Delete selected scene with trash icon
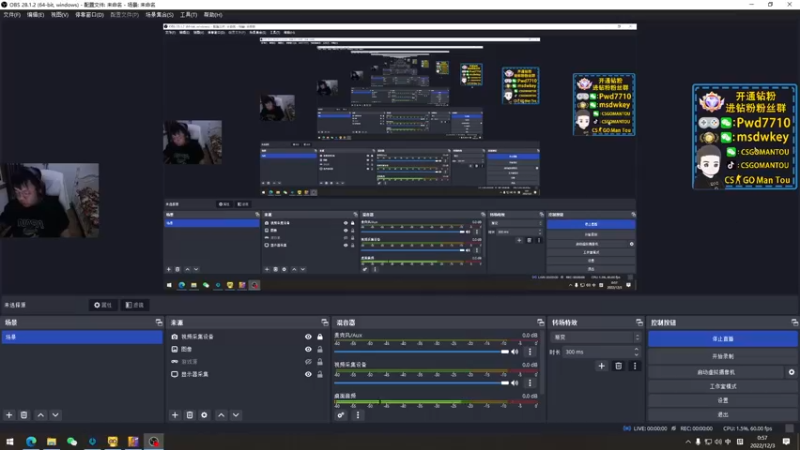Viewport: 800px width, 450px height. [24, 415]
